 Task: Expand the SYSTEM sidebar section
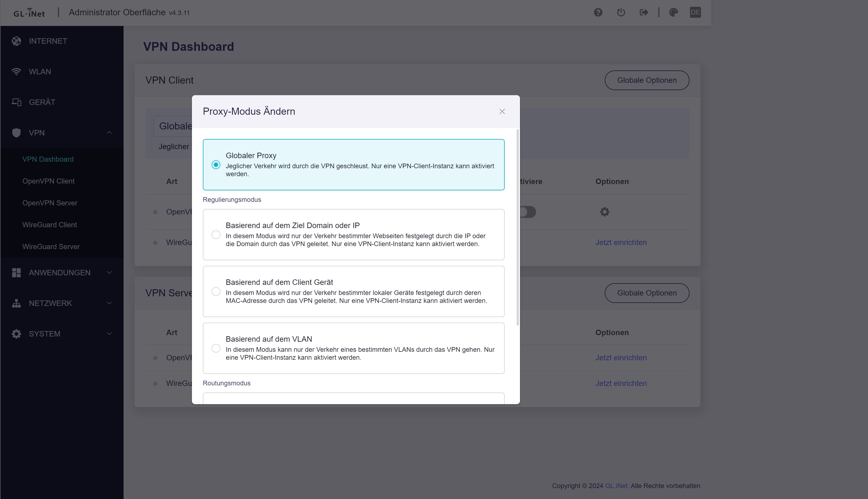(109, 334)
